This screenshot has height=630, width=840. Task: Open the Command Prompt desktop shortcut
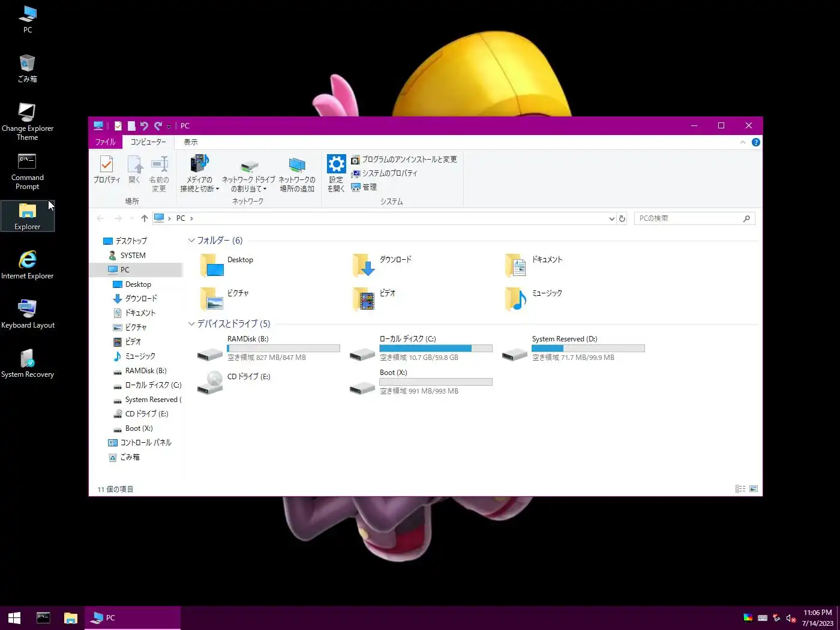27,172
